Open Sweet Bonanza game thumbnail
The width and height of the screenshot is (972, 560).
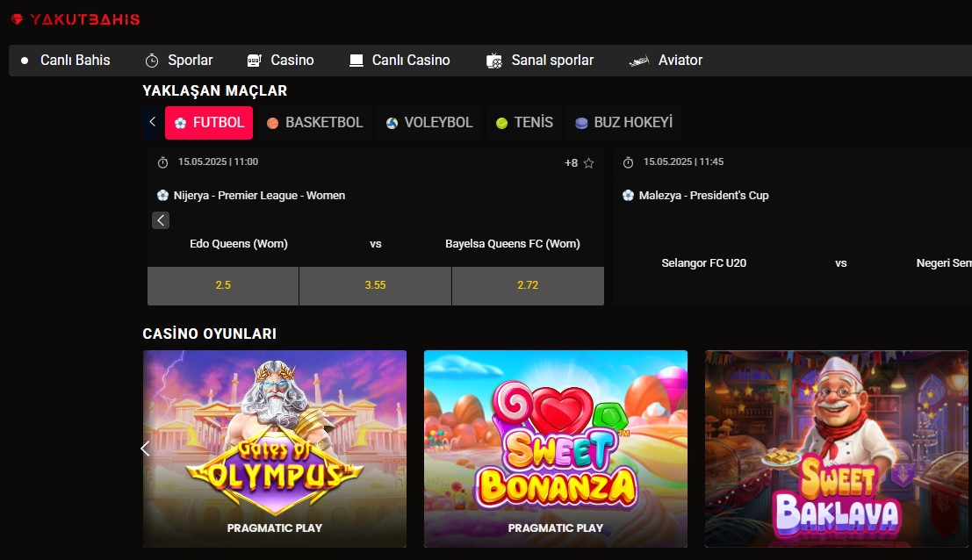pos(555,449)
